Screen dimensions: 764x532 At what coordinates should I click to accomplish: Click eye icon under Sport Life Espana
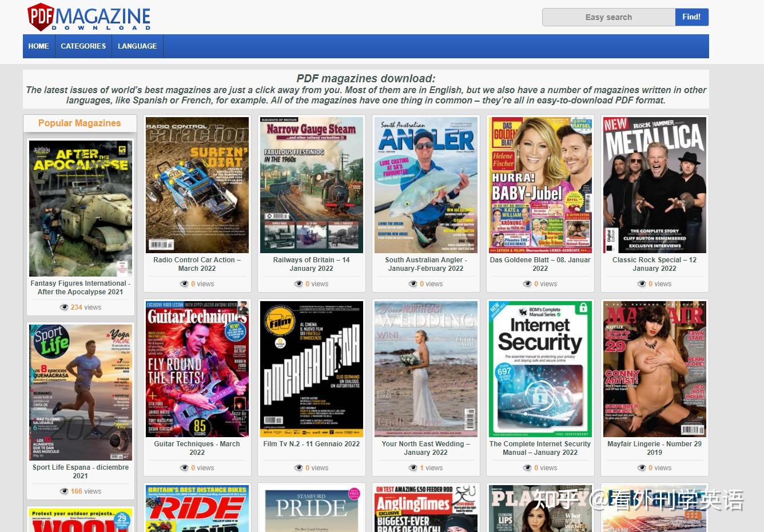[64, 491]
